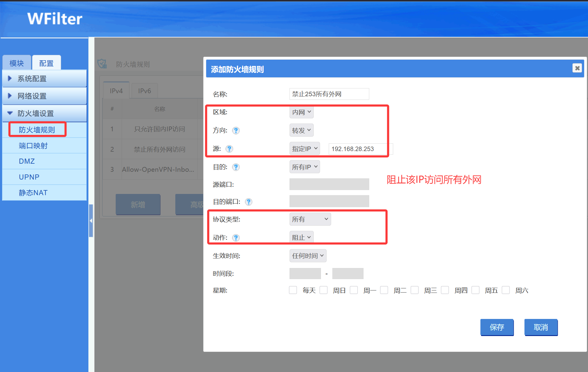Close the 添加防火墙规则 dialog with X
The image size is (588, 372).
click(x=577, y=68)
